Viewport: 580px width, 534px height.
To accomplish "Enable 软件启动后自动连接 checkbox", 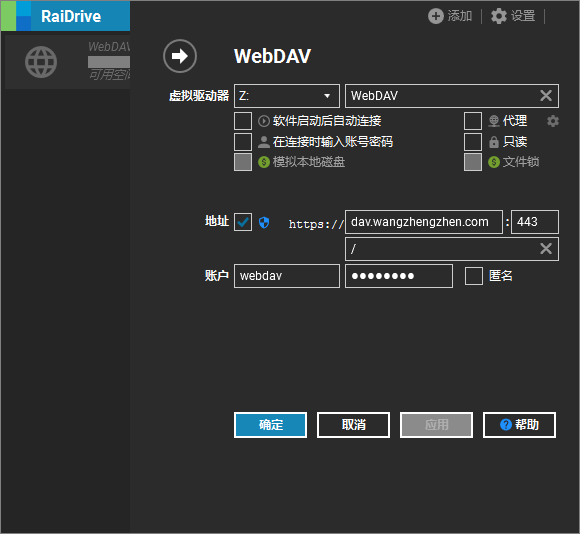I will point(243,121).
